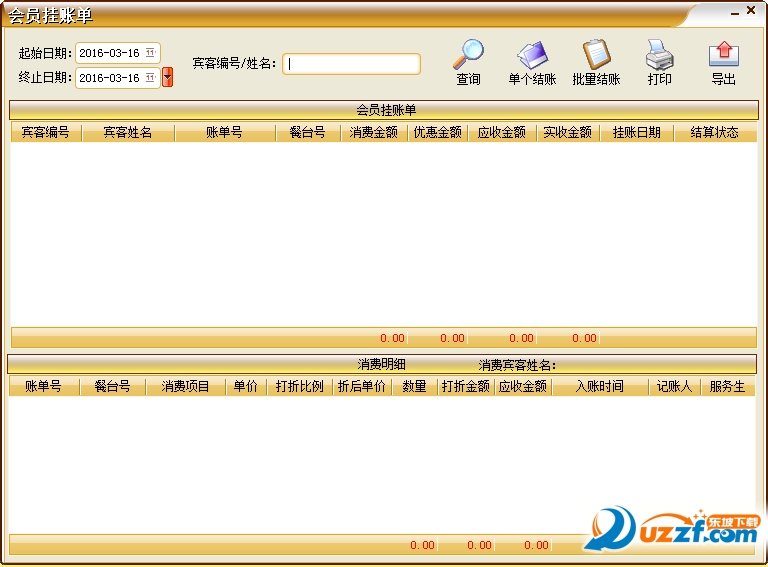768x567 pixels.
Task: Minimize the 会员挂账单 window
Action: point(735,13)
